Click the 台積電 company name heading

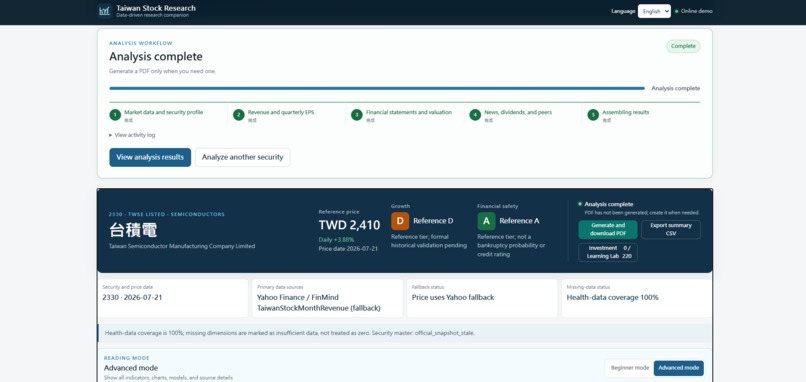133,230
